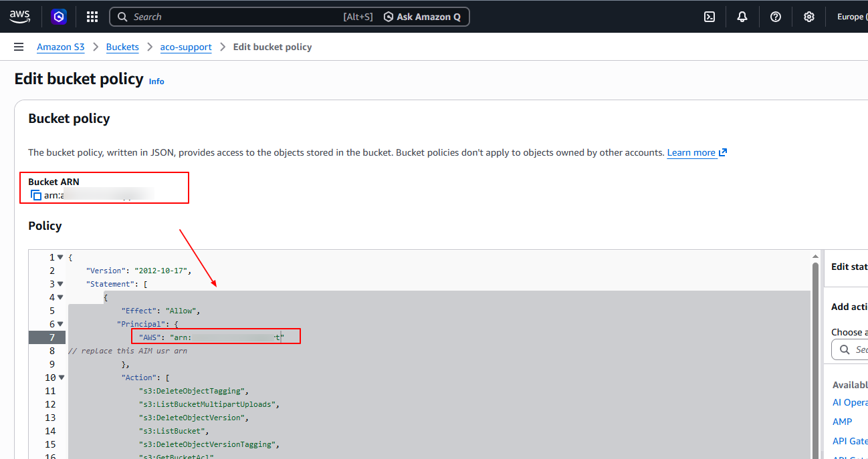This screenshot has width=868, height=459.
Task: Click Ask Amazon Q button
Action: (x=422, y=17)
